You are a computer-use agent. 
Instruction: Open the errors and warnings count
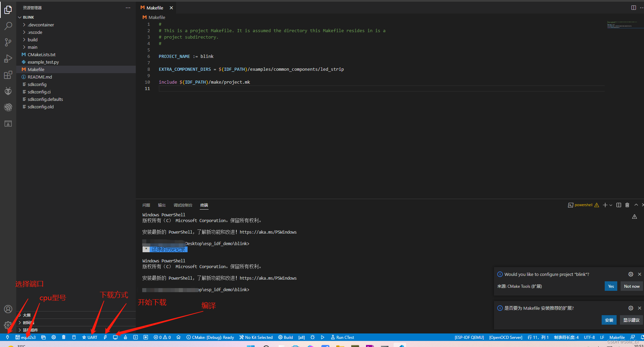pos(162,337)
